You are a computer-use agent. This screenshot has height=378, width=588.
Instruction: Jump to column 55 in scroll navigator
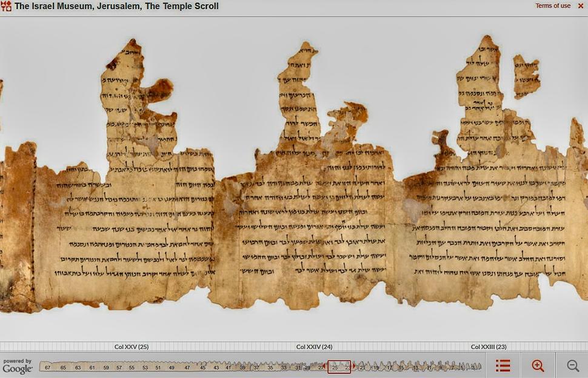point(132,368)
